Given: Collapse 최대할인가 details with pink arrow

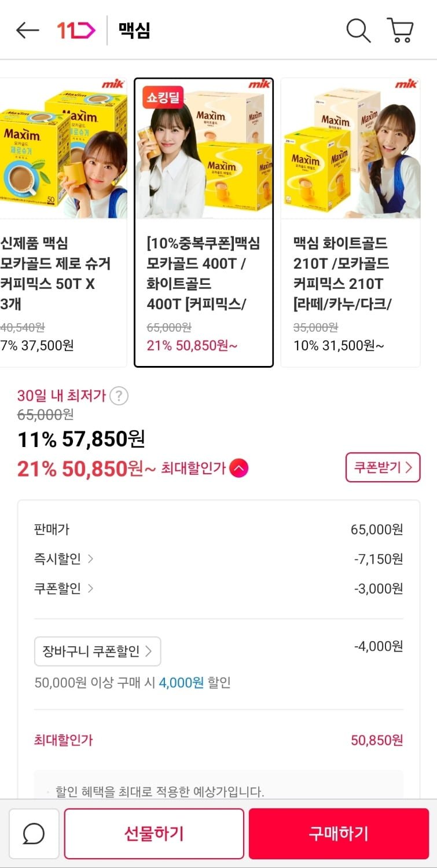Looking at the screenshot, I should 238,468.
